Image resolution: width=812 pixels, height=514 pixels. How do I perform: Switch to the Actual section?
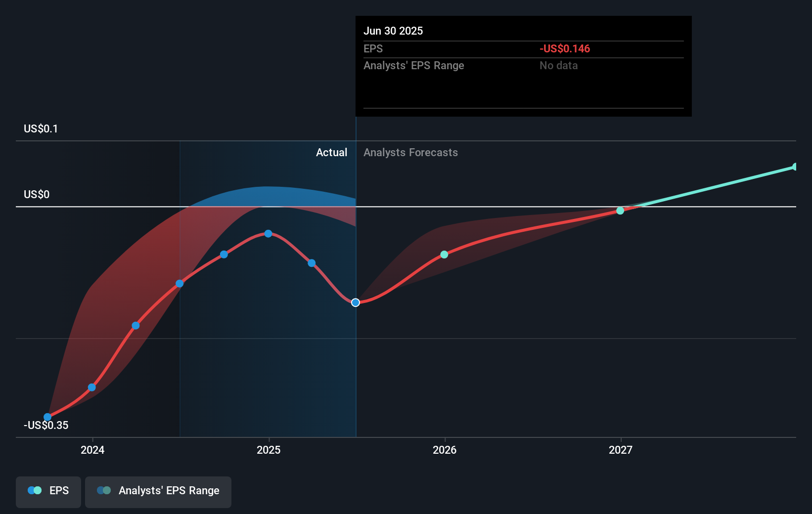click(331, 153)
